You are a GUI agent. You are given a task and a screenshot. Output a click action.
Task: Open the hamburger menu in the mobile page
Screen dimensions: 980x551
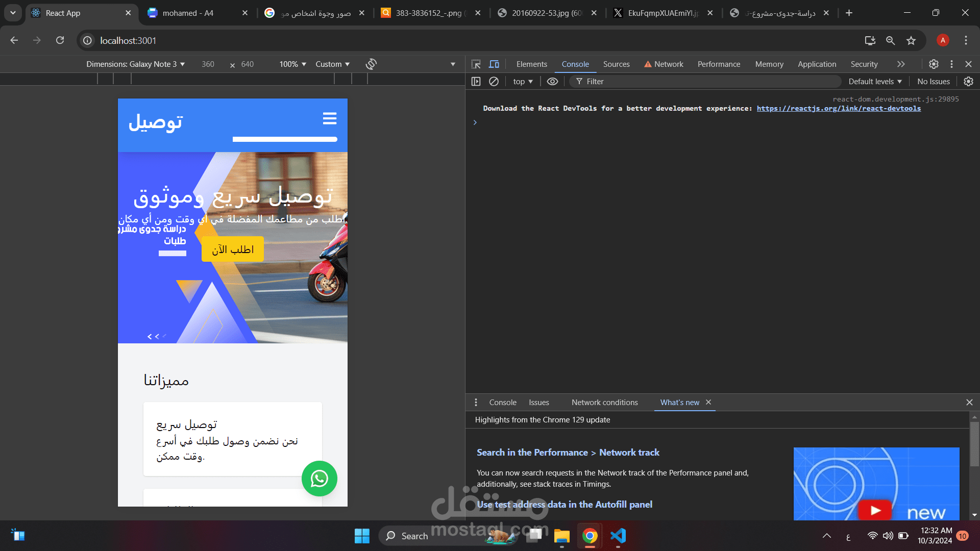pos(330,118)
